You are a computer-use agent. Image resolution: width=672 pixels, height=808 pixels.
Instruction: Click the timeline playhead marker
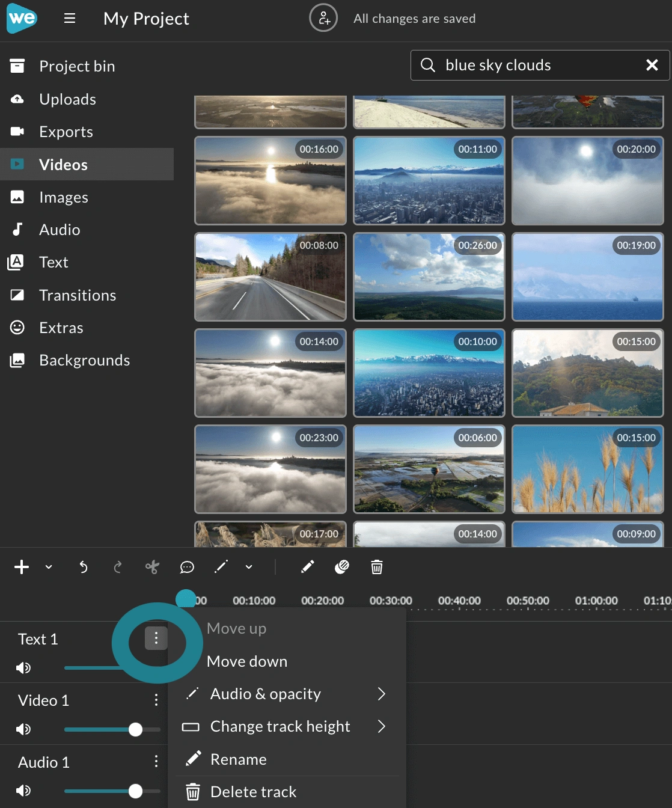click(x=186, y=599)
